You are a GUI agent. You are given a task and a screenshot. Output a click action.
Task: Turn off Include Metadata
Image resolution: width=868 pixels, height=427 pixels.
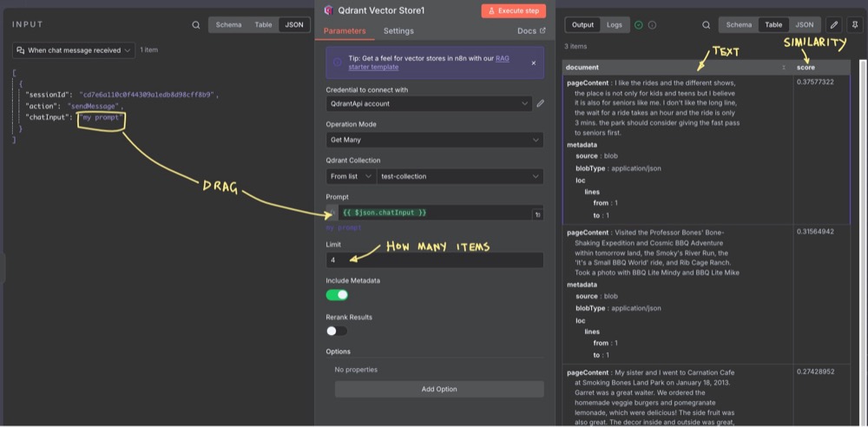[337, 295]
